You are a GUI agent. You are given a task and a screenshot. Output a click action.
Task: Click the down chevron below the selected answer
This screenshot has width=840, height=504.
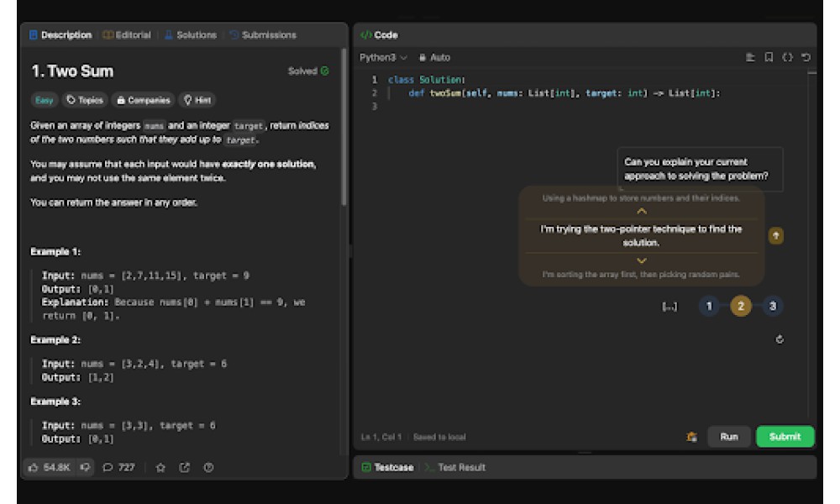pyautogui.click(x=641, y=260)
